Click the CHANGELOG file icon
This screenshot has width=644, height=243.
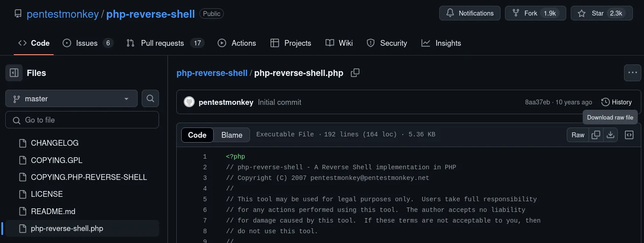(23, 143)
